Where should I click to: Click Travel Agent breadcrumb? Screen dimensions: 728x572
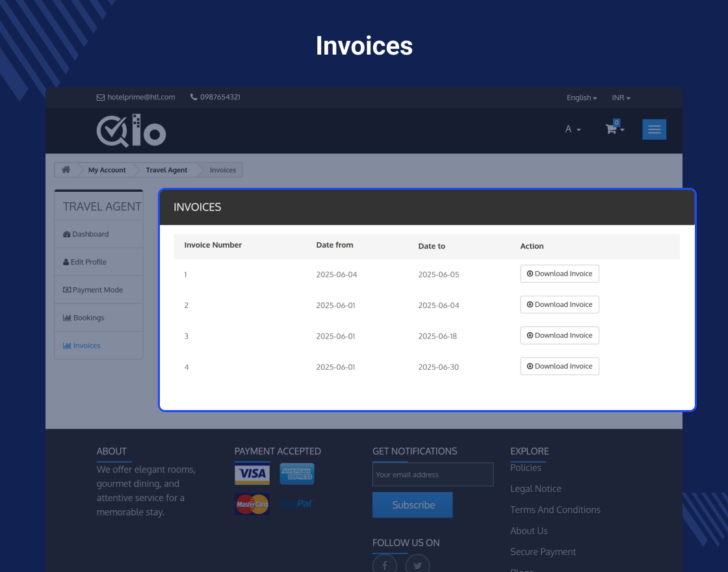coord(166,170)
